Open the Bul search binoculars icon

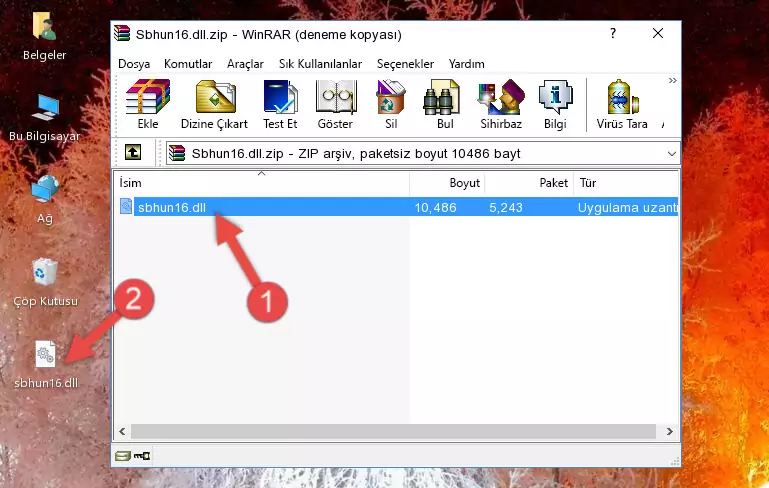tap(441, 97)
